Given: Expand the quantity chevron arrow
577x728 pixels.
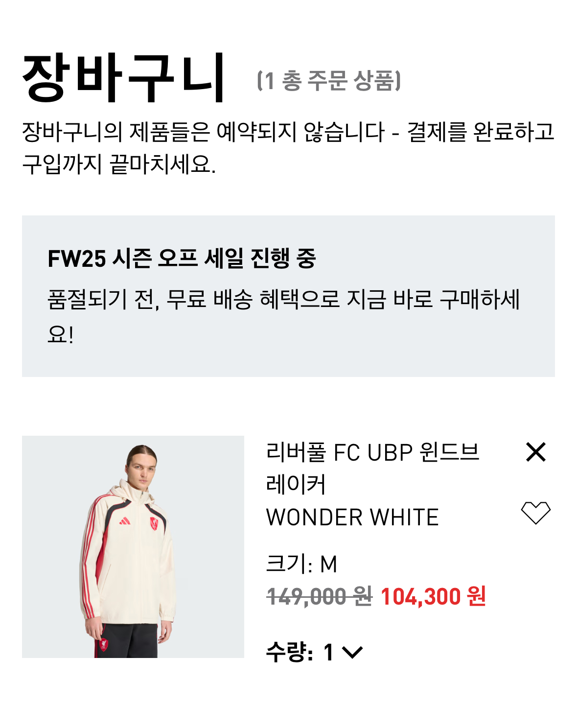Looking at the screenshot, I should (x=352, y=652).
